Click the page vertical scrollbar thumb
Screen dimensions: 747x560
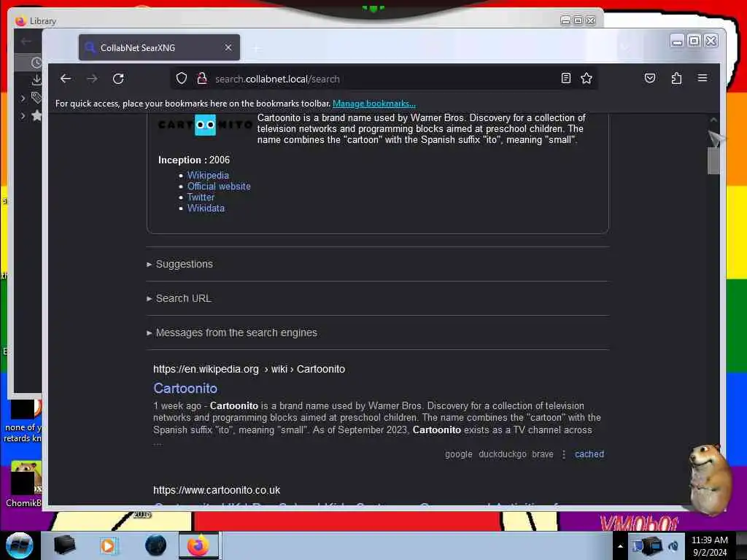point(713,160)
